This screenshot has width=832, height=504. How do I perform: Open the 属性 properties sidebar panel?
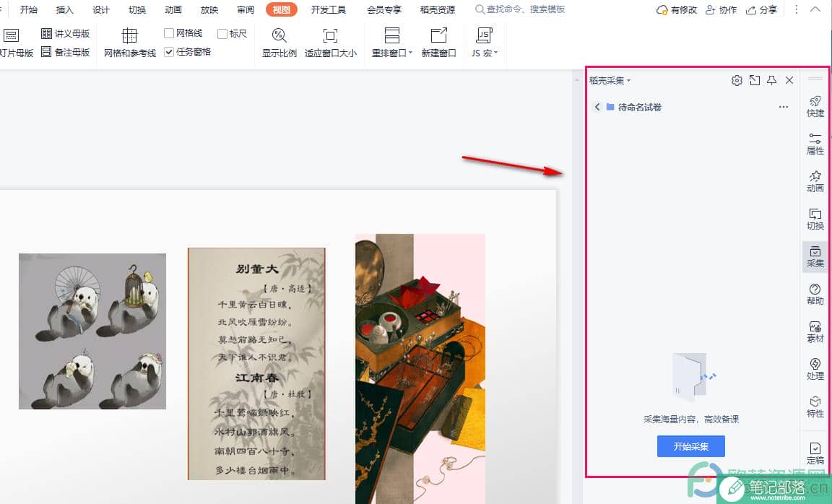point(815,144)
